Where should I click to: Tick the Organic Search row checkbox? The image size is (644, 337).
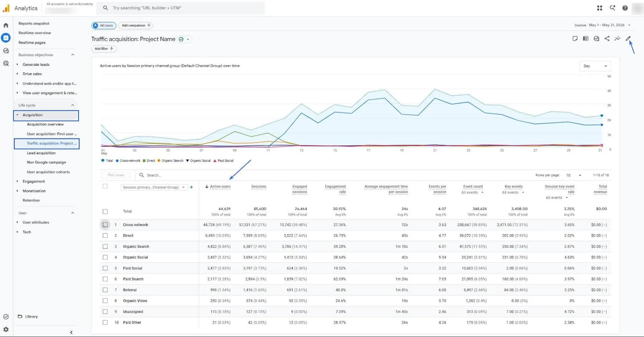(x=105, y=246)
